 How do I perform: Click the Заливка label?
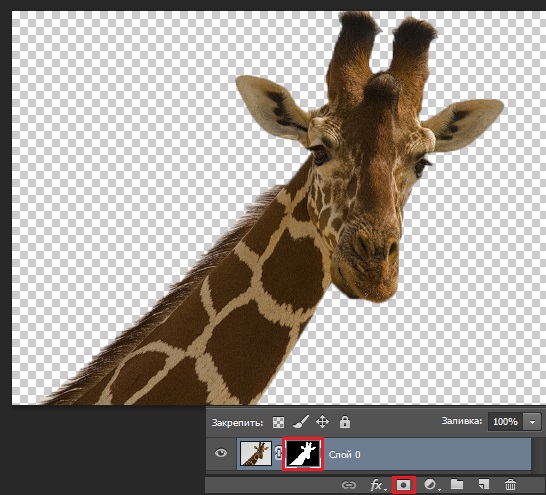click(462, 421)
